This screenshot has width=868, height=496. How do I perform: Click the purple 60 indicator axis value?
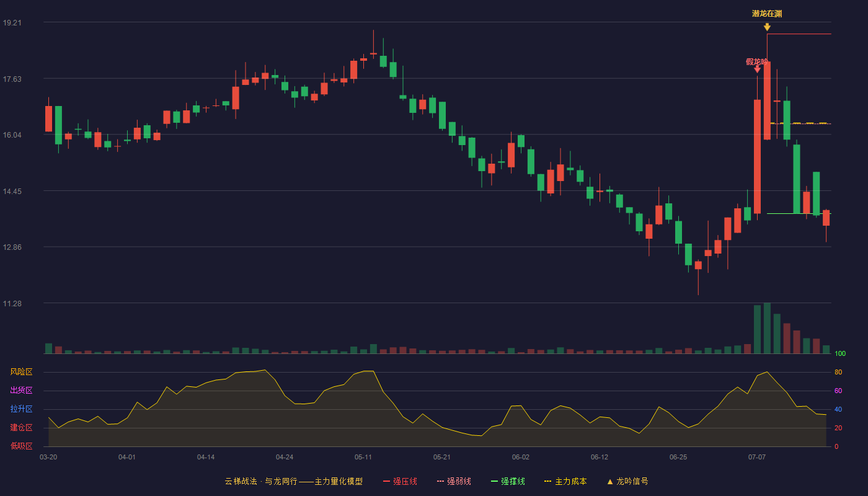(x=838, y=391)
